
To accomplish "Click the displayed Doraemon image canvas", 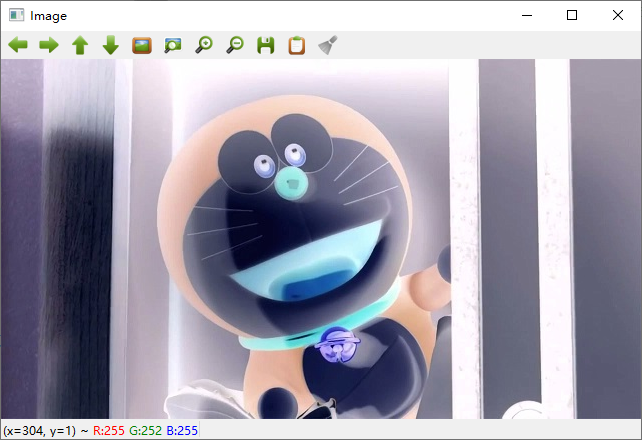I will pos(321,239).
